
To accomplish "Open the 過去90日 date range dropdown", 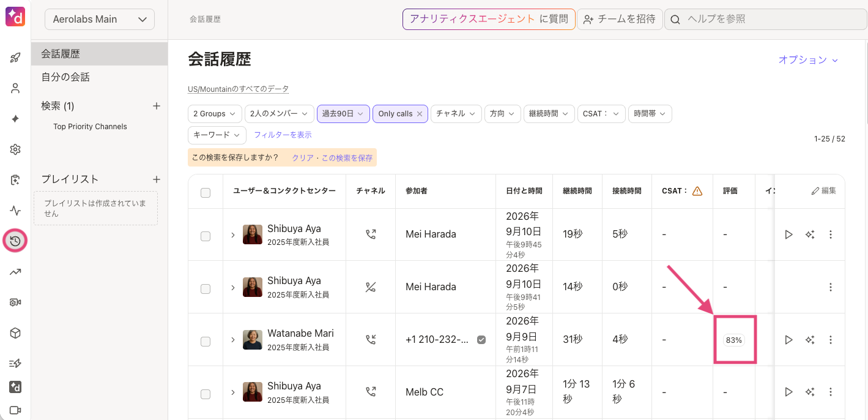I will pos(343,114).
